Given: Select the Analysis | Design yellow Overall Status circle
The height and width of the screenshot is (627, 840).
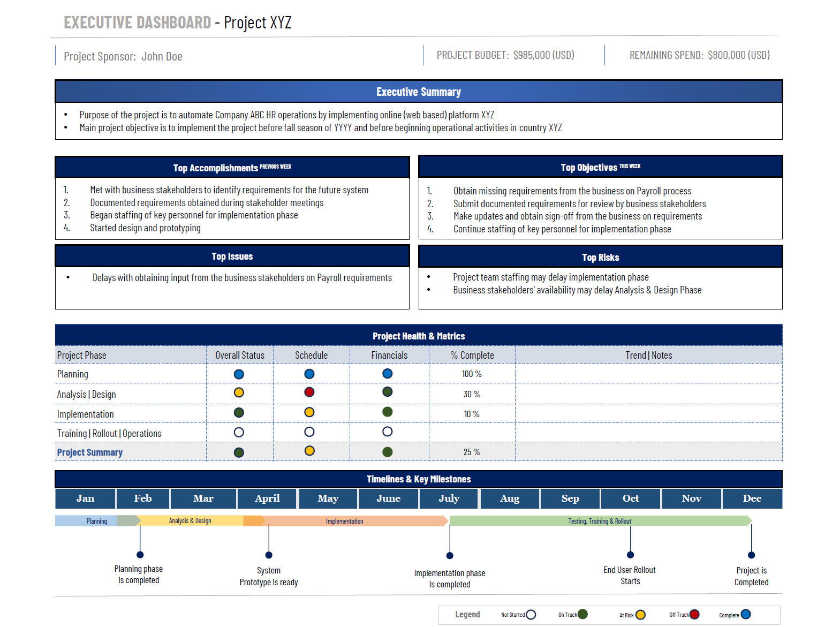Looking at the screenshot, I should tap(239, 393).
